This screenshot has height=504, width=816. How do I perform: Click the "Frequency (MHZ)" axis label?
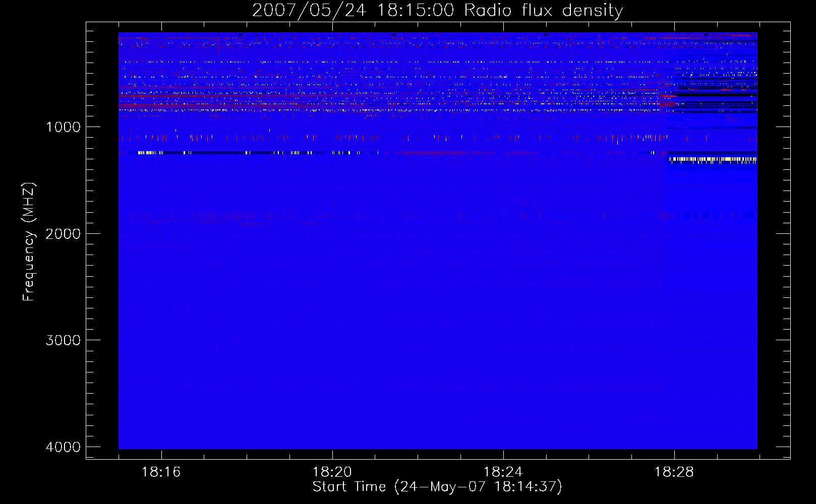[x=29, y=242]
